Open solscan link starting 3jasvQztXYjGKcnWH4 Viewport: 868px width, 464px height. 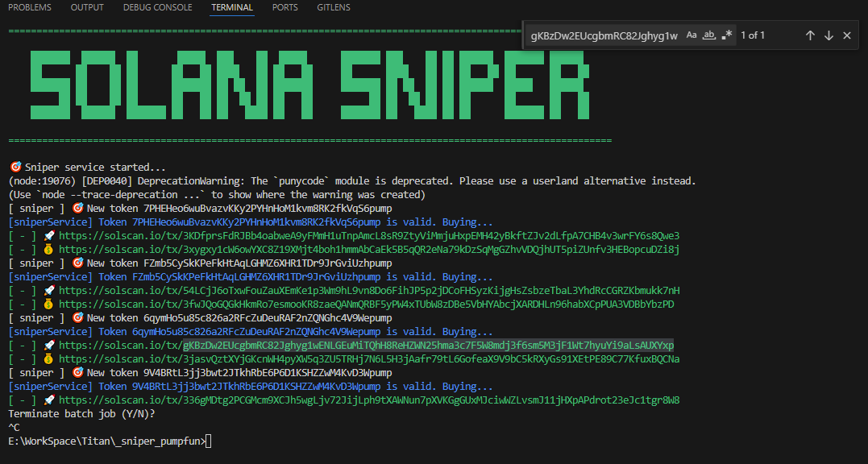(369, 359)
